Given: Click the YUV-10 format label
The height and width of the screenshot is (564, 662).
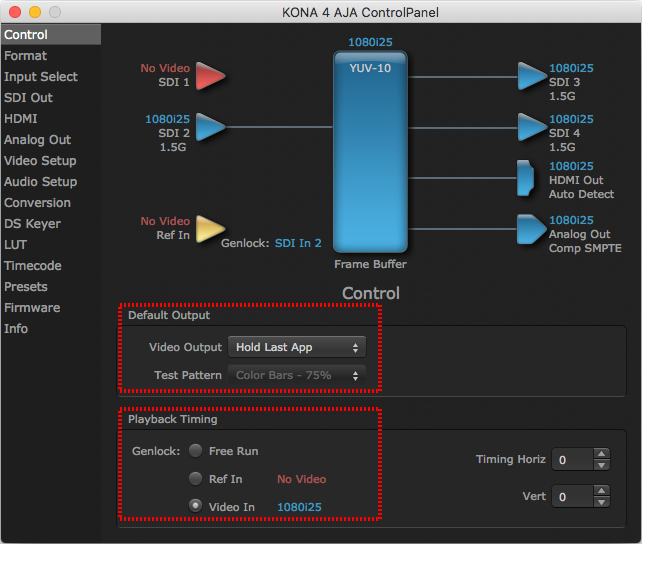Looking at the screenshot, I should click(x=370, y=68).
